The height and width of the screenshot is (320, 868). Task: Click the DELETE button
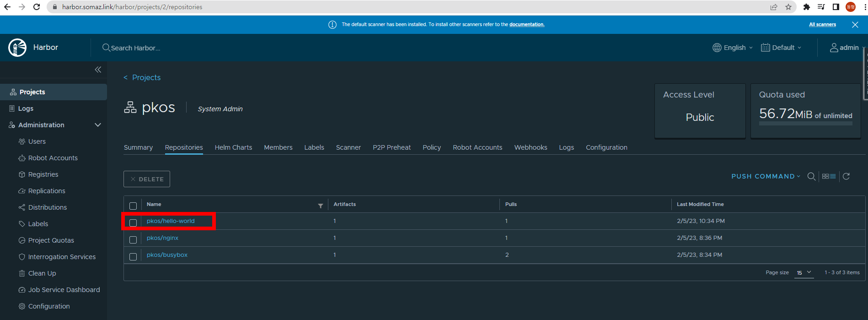[x=147, y=179]
